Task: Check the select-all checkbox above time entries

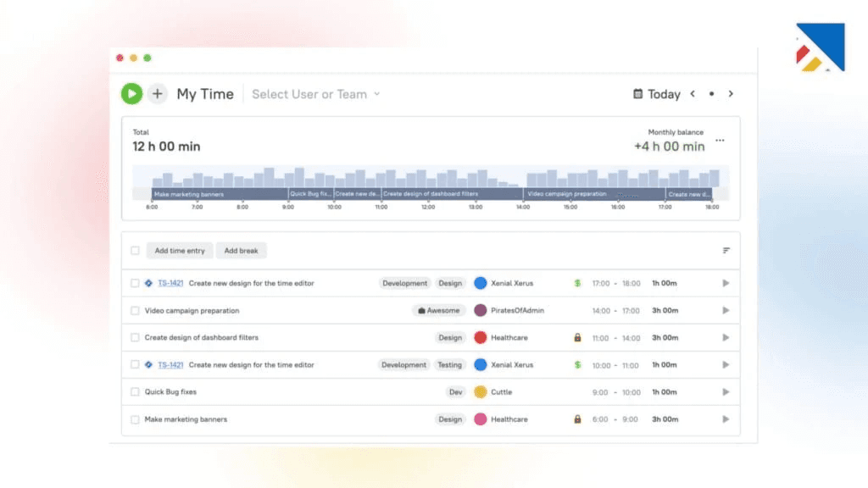Action: tap(133, 250)
